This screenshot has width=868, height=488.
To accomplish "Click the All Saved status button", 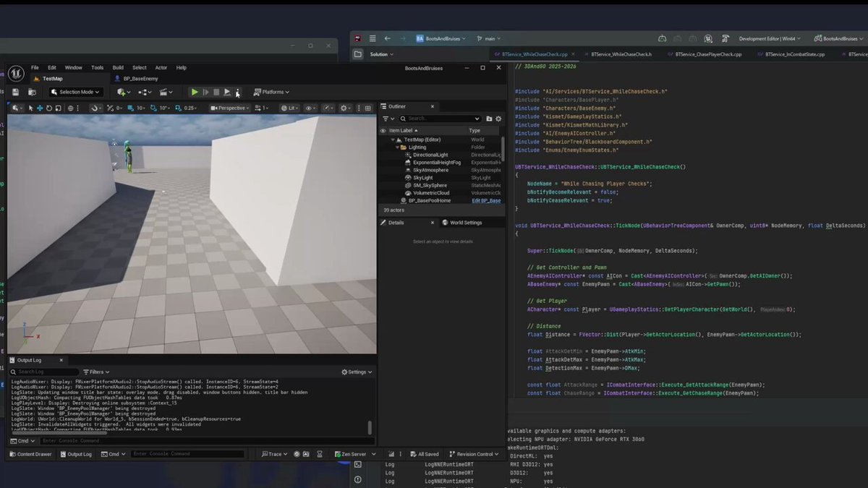I will [x=424, y=454].
